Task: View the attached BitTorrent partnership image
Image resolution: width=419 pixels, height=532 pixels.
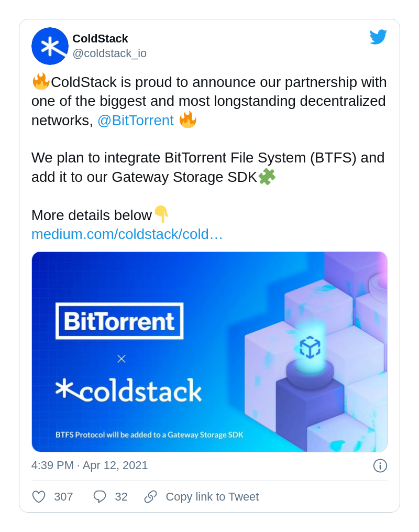Action: point(210,352)
